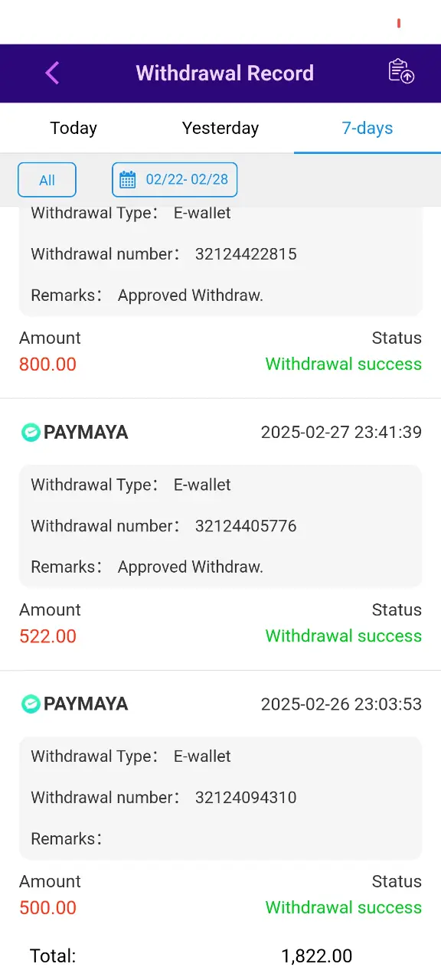The width and height of the screenshot is (441, 980).
Task: Select the 7-days tab
Action: click(367, 128)
